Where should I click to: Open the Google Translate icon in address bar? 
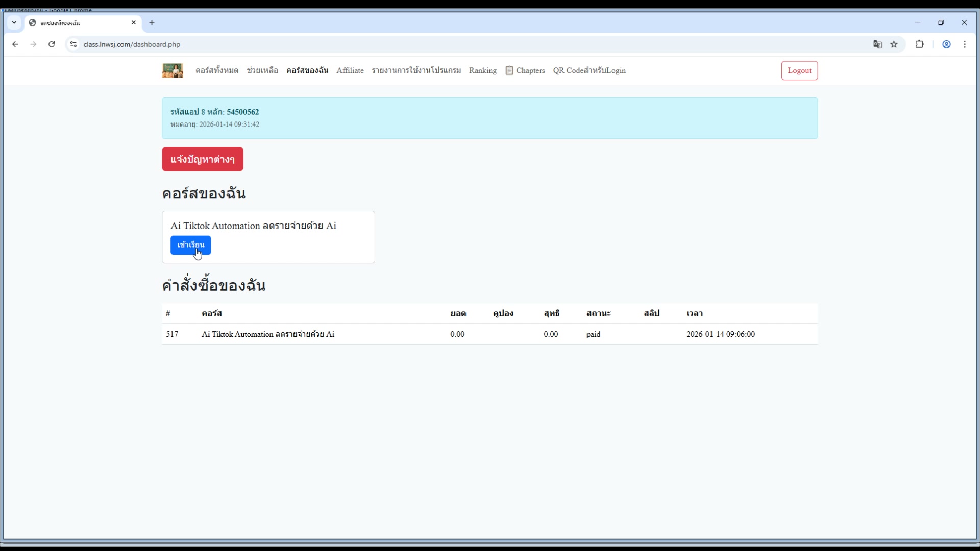[x=877, y=44]
